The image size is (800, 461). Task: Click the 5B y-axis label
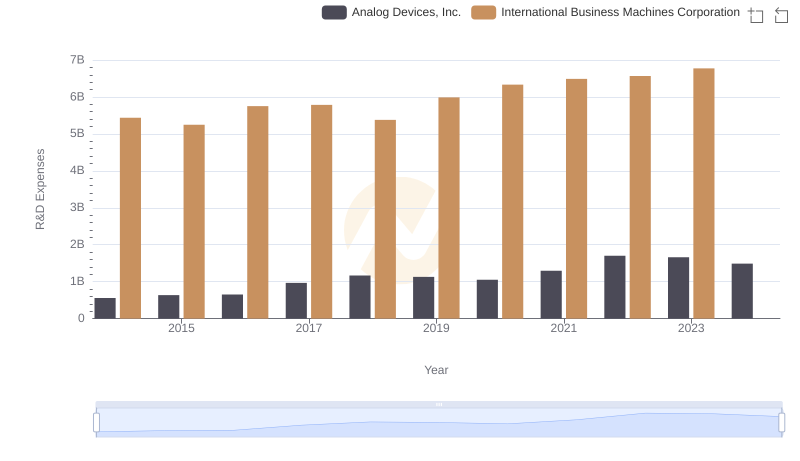77,134
